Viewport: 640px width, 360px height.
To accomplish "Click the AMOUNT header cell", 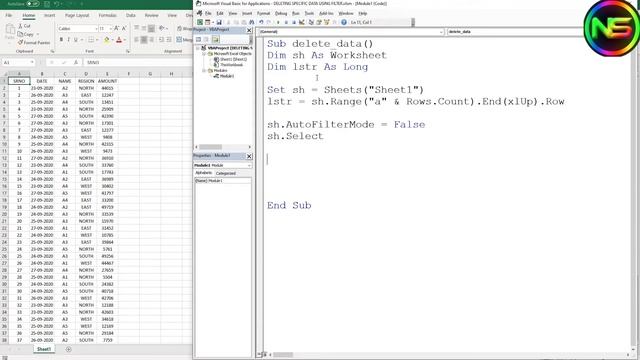I will click(107, 81).
